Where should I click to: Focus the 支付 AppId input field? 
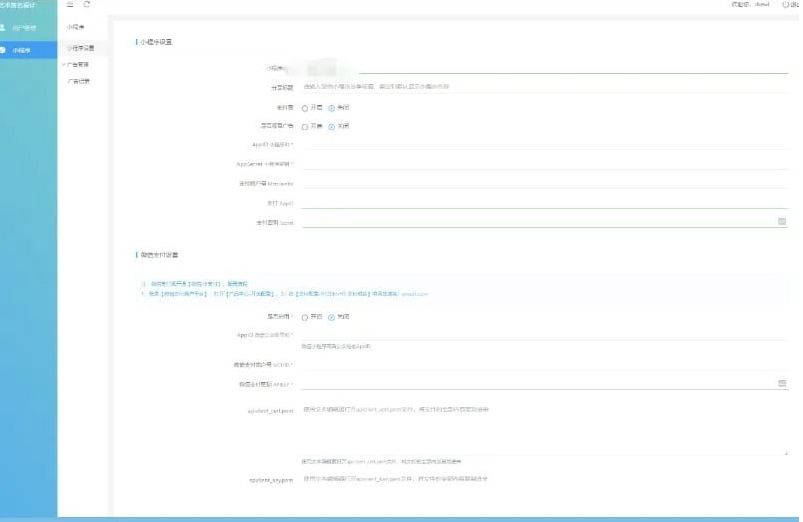click(x=544, y=202)
